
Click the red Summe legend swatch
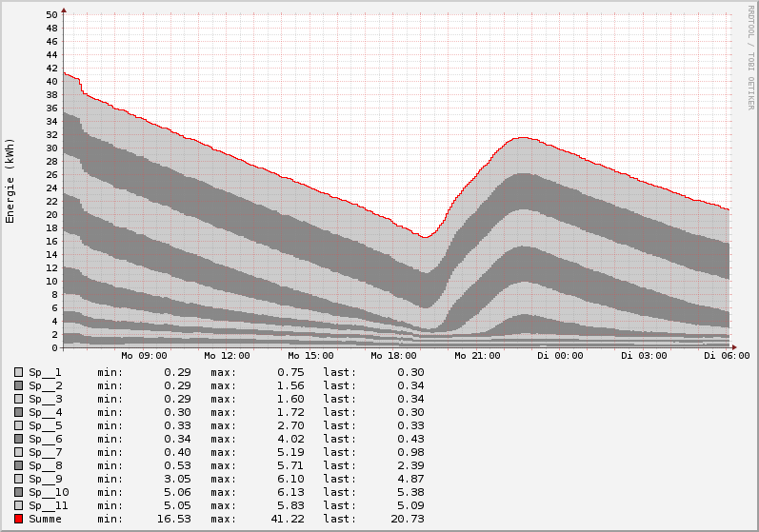18,519
